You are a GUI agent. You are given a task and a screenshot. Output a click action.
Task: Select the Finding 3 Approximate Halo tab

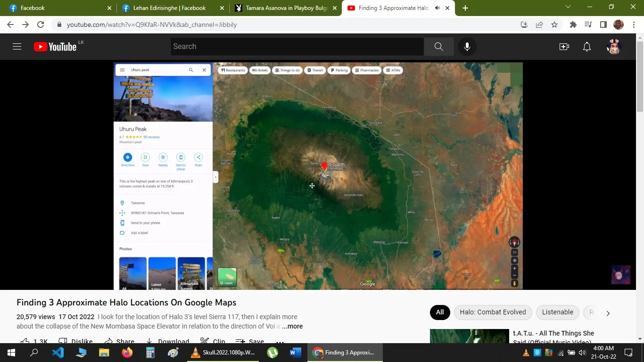pos(399,8)
